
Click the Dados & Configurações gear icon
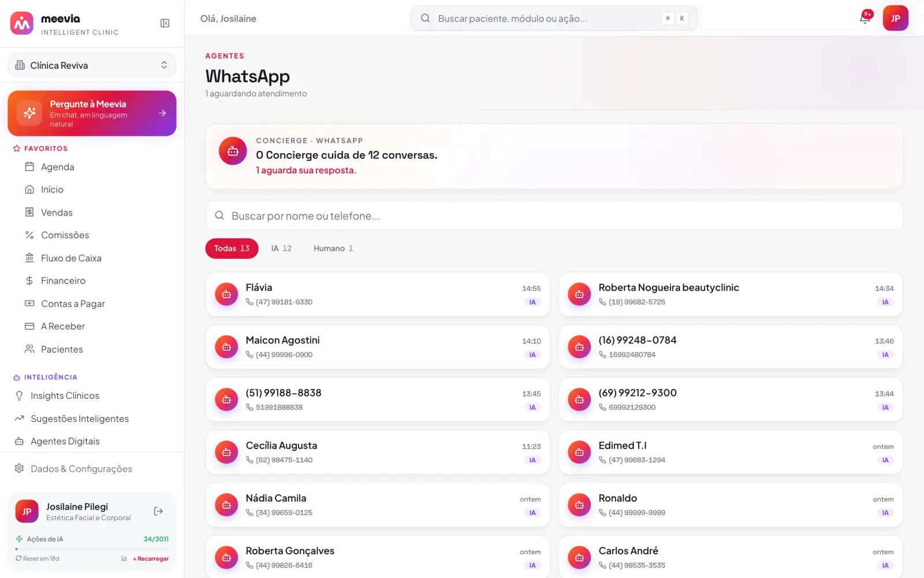tap(19, 469)
